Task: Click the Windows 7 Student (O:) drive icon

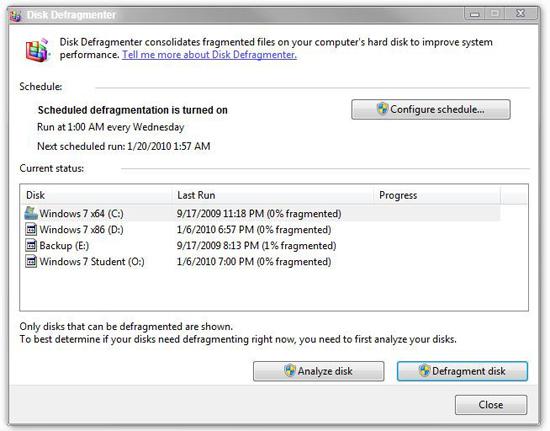Action: (x=31, y=262)
